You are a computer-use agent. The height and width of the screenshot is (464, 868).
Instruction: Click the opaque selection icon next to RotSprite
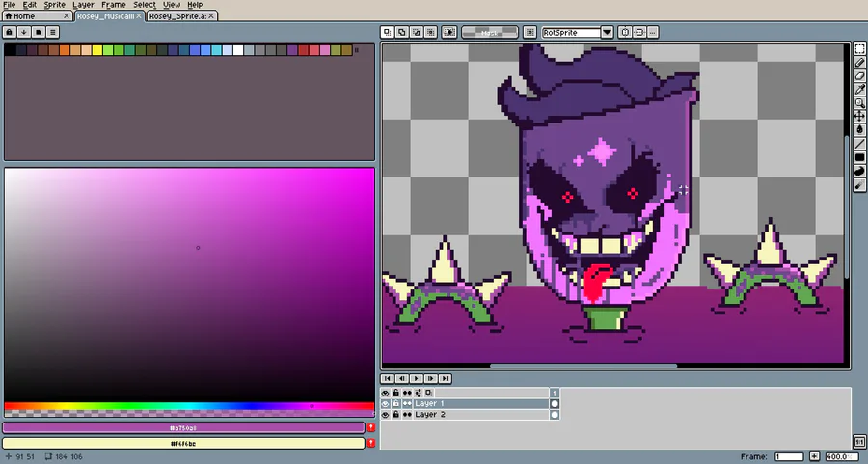pos(529,32)
